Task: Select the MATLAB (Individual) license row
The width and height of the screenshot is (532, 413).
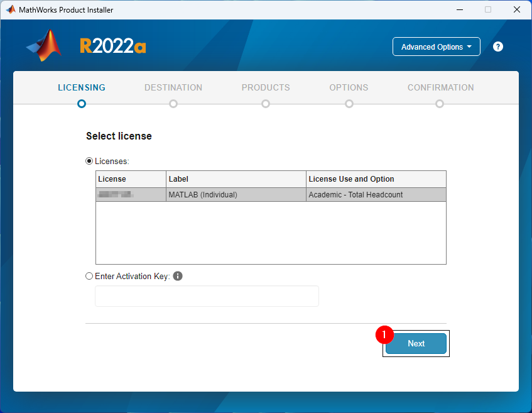Action: (271, 195)
